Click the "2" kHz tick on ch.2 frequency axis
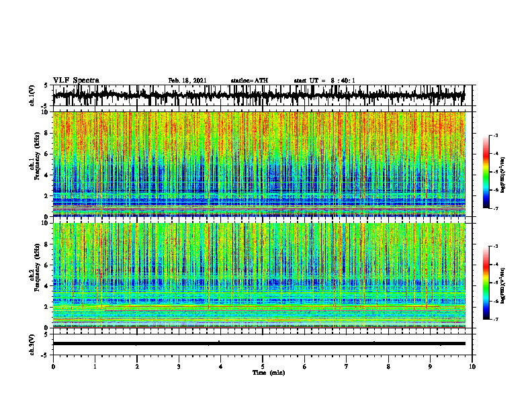Image resolution: width=532 pixels, height=411 pixels. [47, 307]
